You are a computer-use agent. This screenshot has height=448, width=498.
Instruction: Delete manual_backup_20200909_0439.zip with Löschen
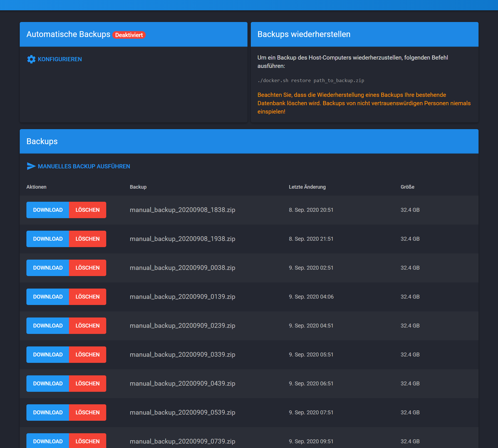[88, 383]
